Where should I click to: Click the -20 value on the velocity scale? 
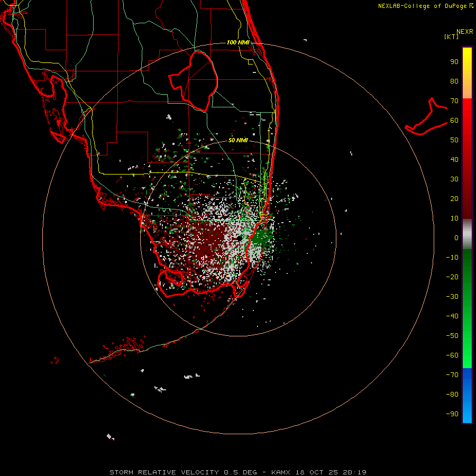tap(452, 277)
